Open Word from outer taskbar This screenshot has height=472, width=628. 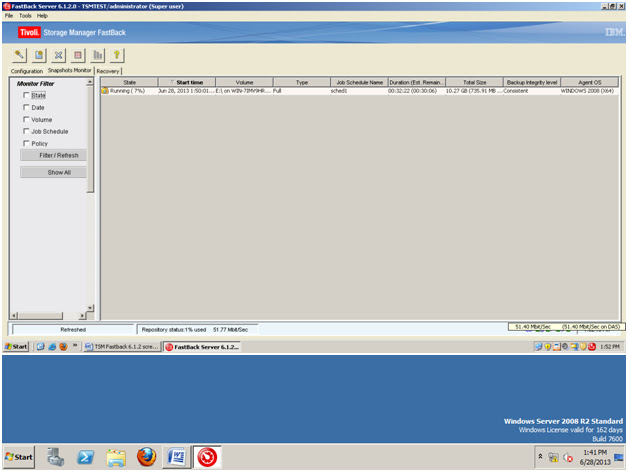click(177, 457)
